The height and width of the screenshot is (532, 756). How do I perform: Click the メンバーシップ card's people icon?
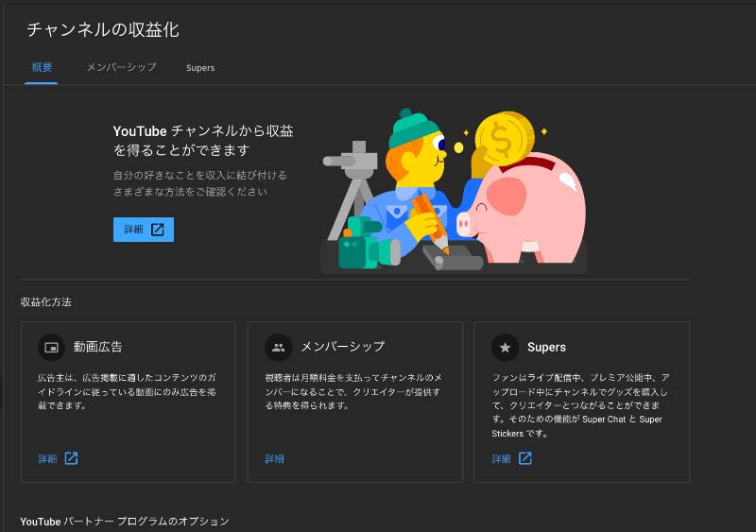[x=279, y=348]
